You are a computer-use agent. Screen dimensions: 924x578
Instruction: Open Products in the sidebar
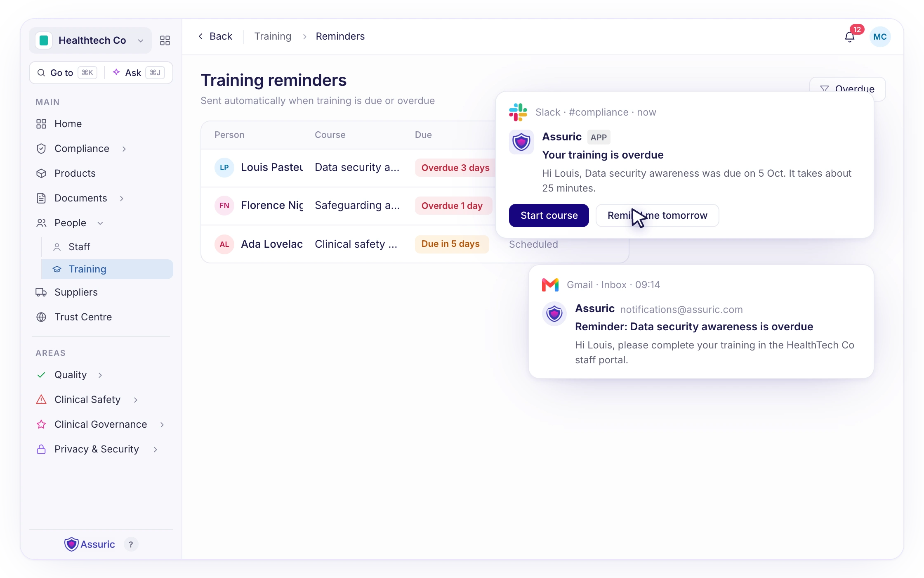tap(101, 173)
